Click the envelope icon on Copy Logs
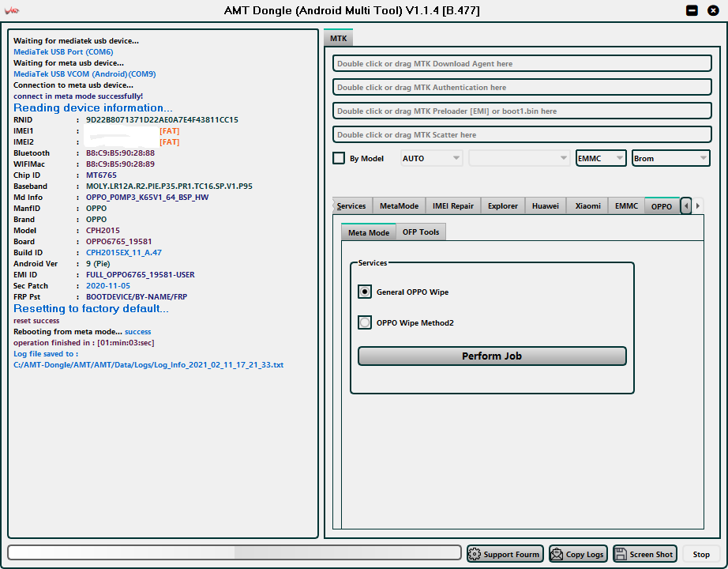728x569 pixels. click(557, 554)
